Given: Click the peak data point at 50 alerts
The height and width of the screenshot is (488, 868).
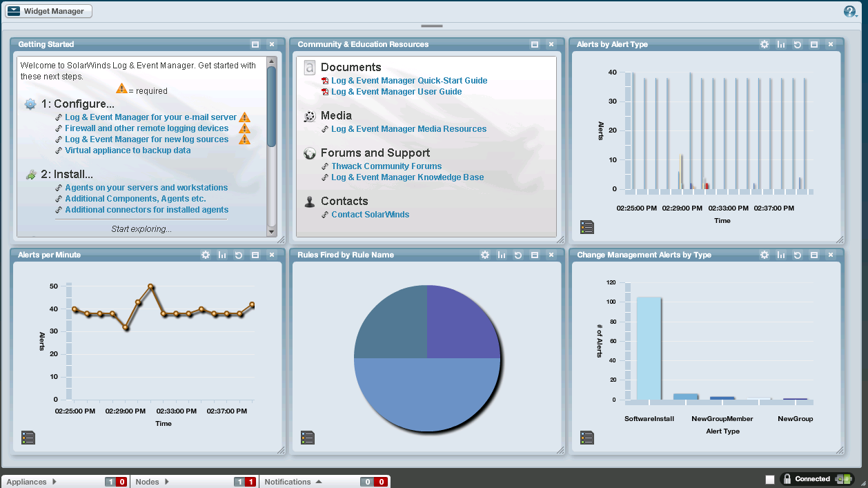Looking at the screenshot, I should (150, 286).
